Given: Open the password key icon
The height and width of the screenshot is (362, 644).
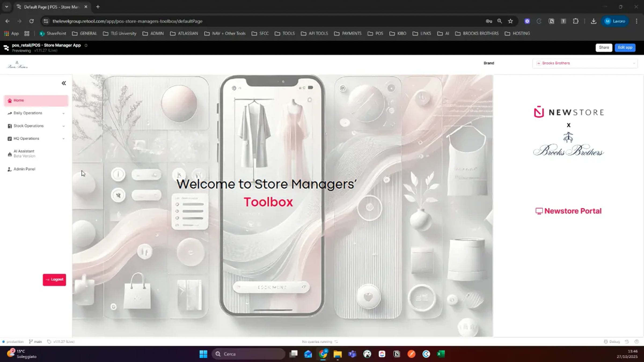Looking at the screenshot, I should (x=489, y=21).
